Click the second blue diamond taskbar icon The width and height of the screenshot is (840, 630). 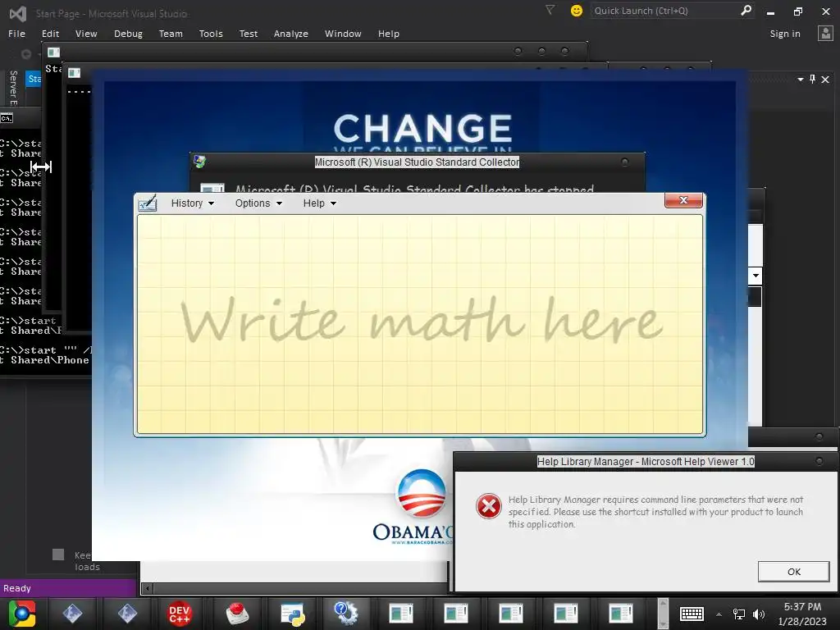click(127, 614)
